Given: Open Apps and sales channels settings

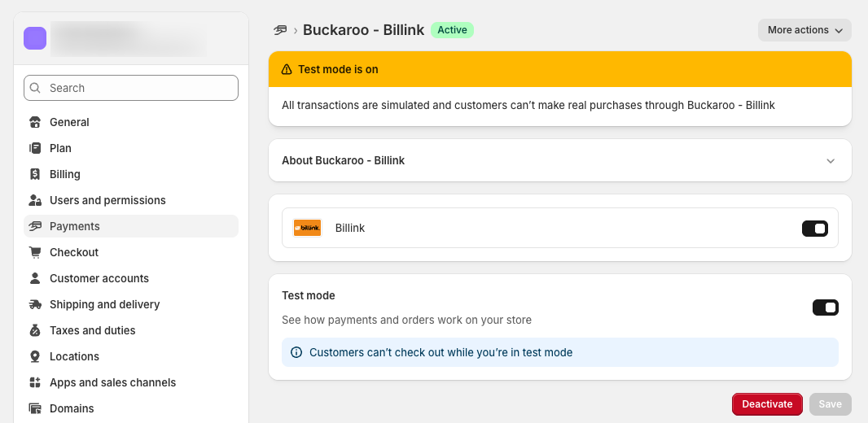Looking at the screenshot, I should (x=112, y=382).
